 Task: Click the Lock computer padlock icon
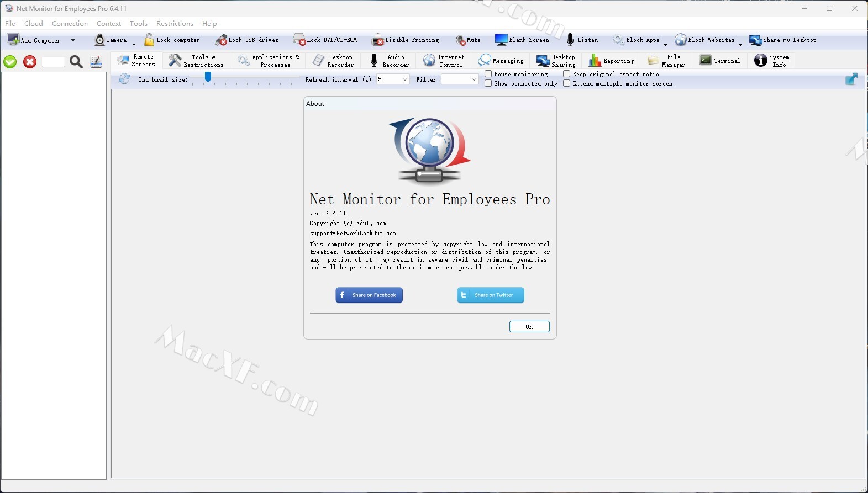point(149,40)
